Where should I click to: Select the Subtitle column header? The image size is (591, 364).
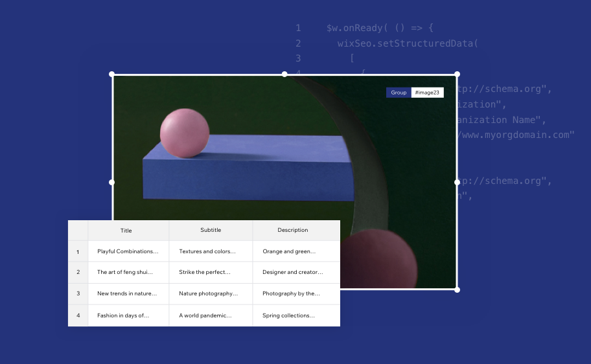211,231
